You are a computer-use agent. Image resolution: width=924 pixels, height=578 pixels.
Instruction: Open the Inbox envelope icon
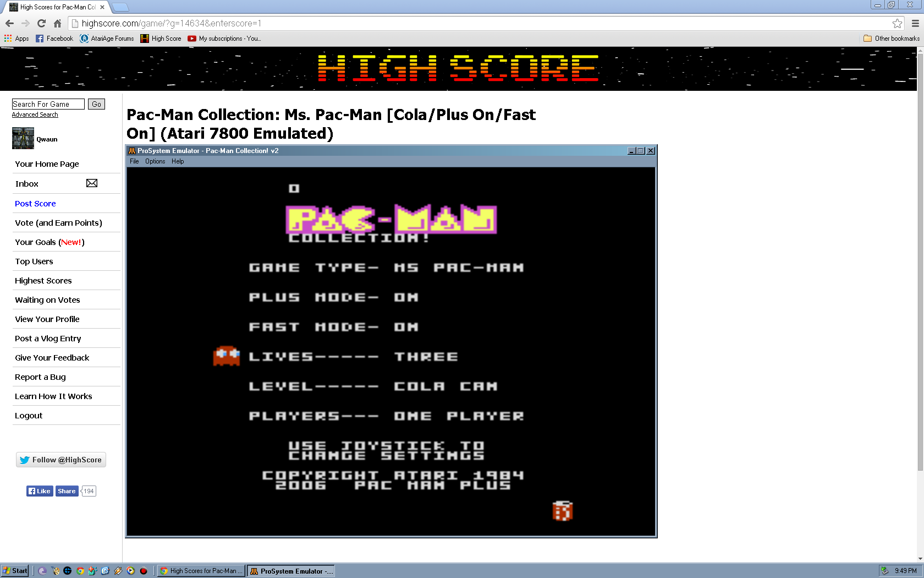click(92, 183)
